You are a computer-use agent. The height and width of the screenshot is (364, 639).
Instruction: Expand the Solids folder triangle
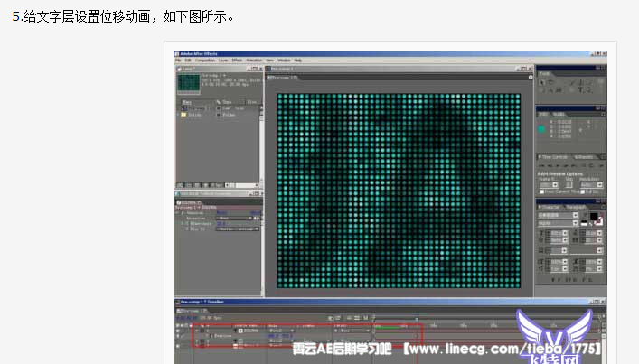coord(178,115)
